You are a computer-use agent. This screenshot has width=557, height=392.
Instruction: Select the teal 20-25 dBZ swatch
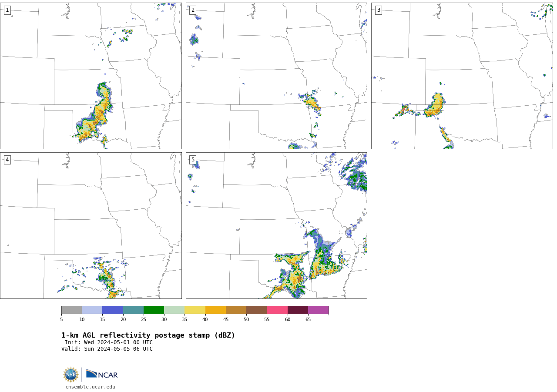click(133, 310)
